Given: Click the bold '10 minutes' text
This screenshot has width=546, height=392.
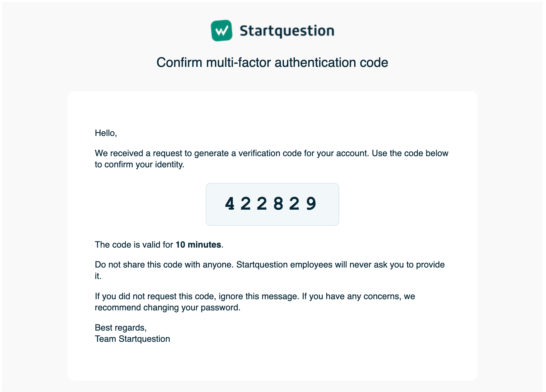Looking at the screenshot, I should pos(198,245).
